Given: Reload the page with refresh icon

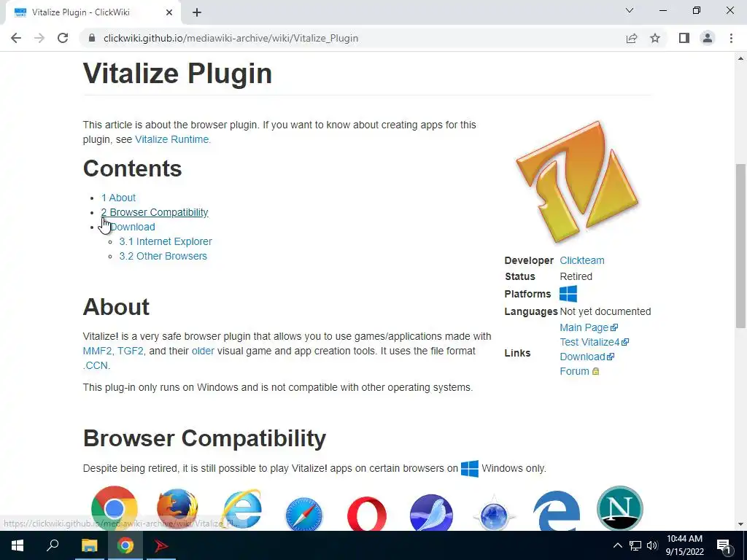Looking at the screenshot, I should pos(63,38).
